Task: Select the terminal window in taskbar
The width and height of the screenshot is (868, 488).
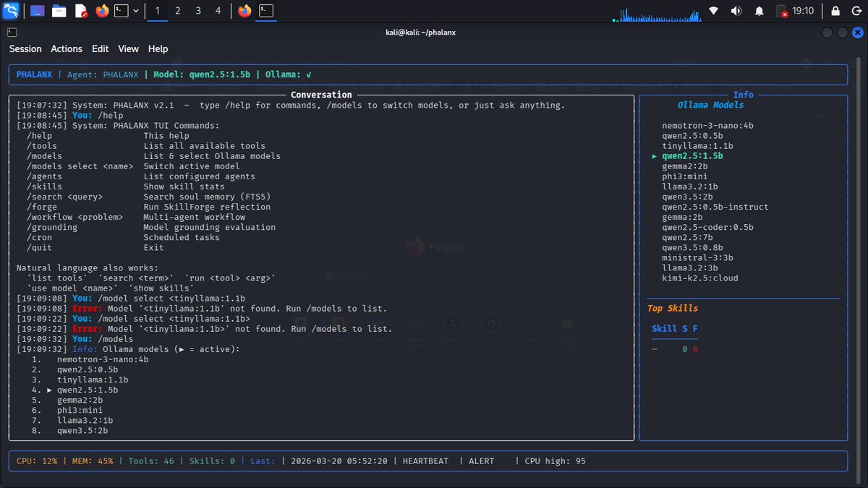Action: 267,11
